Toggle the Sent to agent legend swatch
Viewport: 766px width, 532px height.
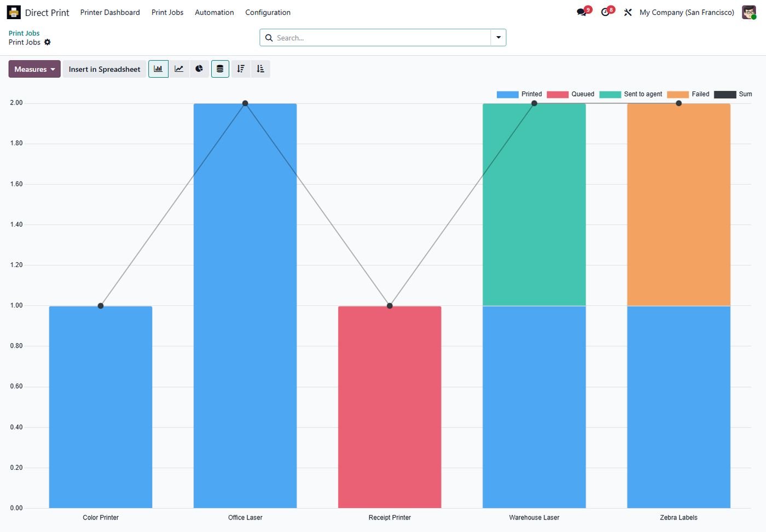610,95
